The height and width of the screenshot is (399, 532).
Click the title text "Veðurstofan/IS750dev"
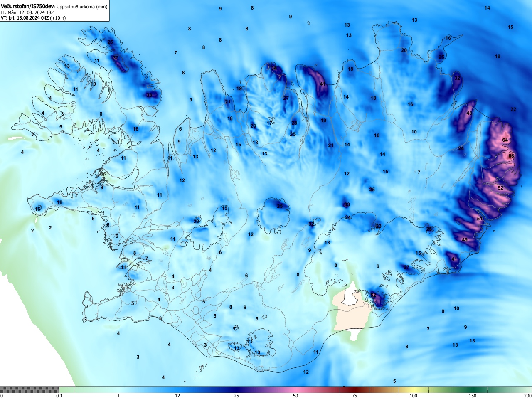pos(27,7)
